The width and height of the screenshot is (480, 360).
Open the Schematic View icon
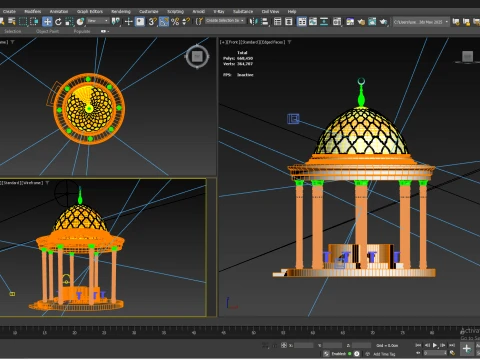click(x=324, y=22)
